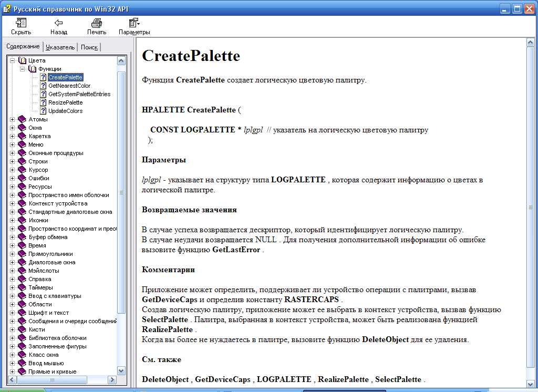
Task: Click the help icon in the window title bar
Action: (x=7, y=8)
